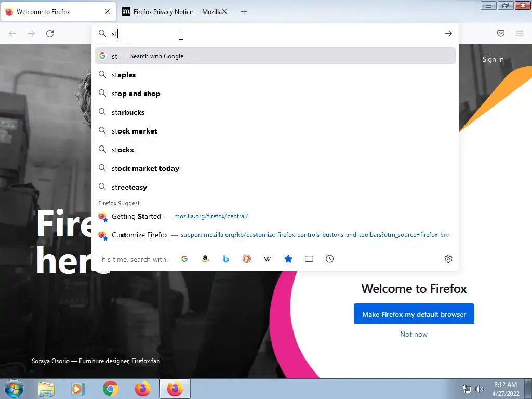Image resolution: width=532 pixels, height=399 pixels.
Task: Open the Windows Start menu
Action: (14, 389)
